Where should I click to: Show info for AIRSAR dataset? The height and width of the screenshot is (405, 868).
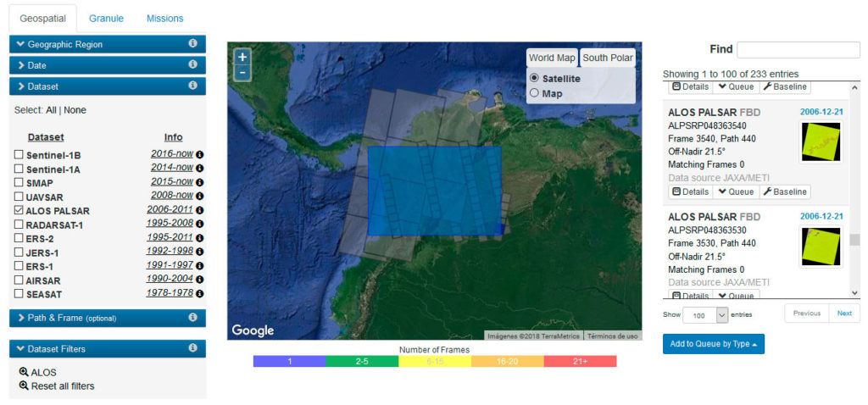tap(200, 280)
